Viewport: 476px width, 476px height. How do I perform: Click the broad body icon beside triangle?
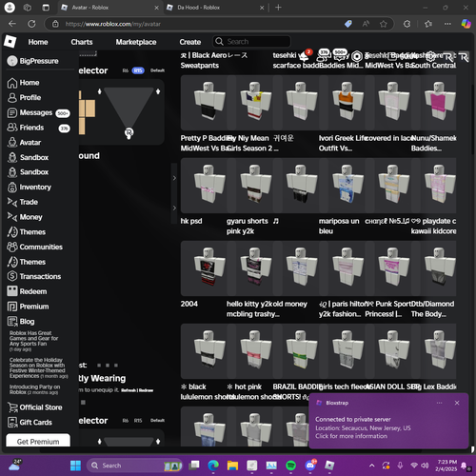click(158, 91)
